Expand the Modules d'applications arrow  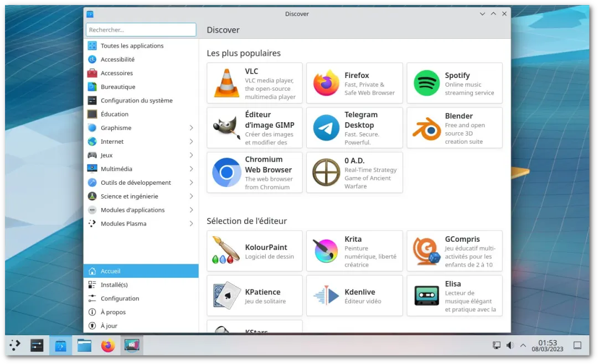tap(191, 210)
